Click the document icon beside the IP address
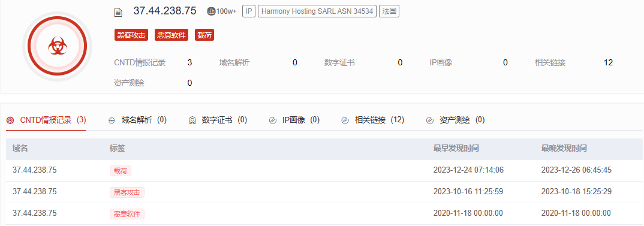Viewport: 644px width, 226px height. (118, 13)
